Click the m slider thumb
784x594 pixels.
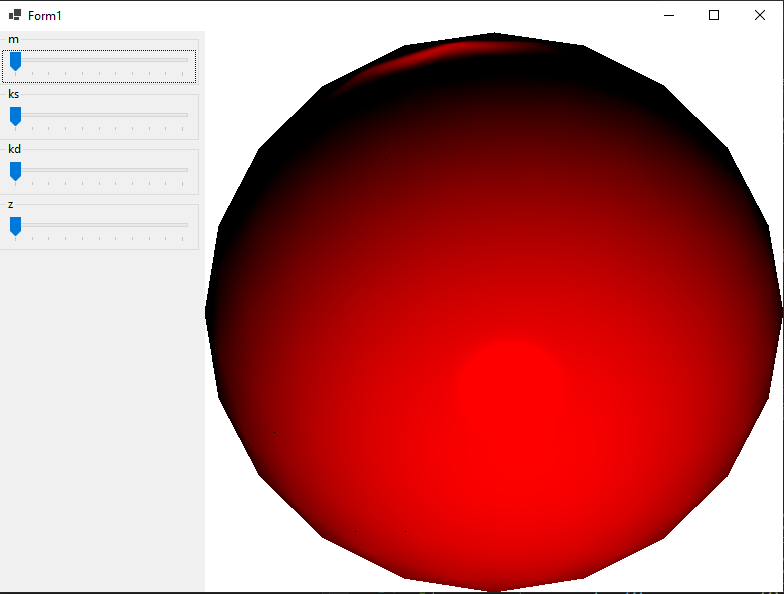pyautogui.click(x=15, y=61)
